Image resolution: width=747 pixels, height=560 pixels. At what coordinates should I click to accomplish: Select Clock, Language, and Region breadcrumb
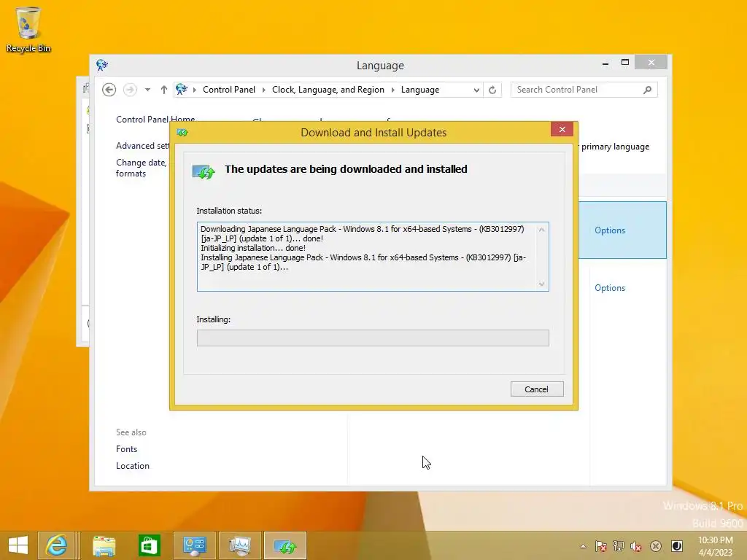coord(328,90)
